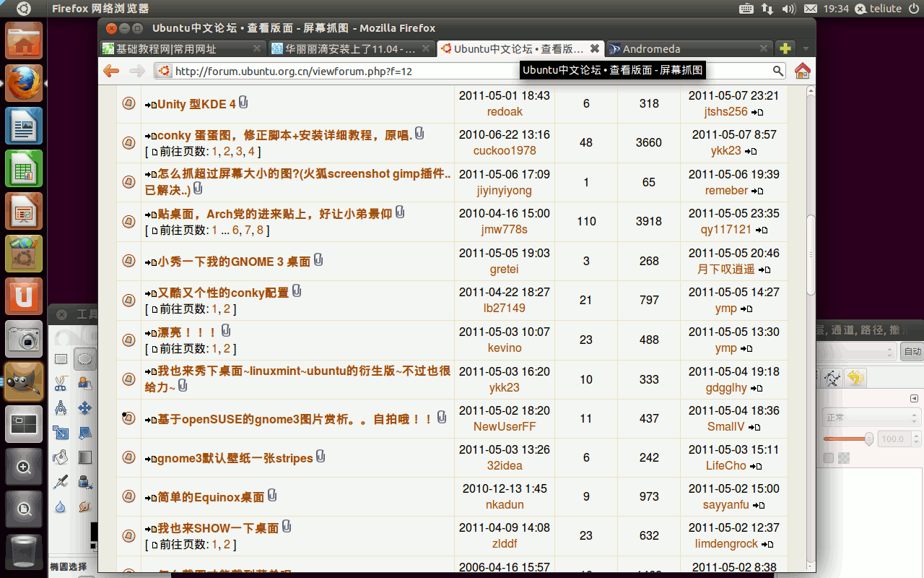924x578 pixels.
Task: Select the compass Measure tool in GIMP toolbox
Action: [x=61, y=407]
